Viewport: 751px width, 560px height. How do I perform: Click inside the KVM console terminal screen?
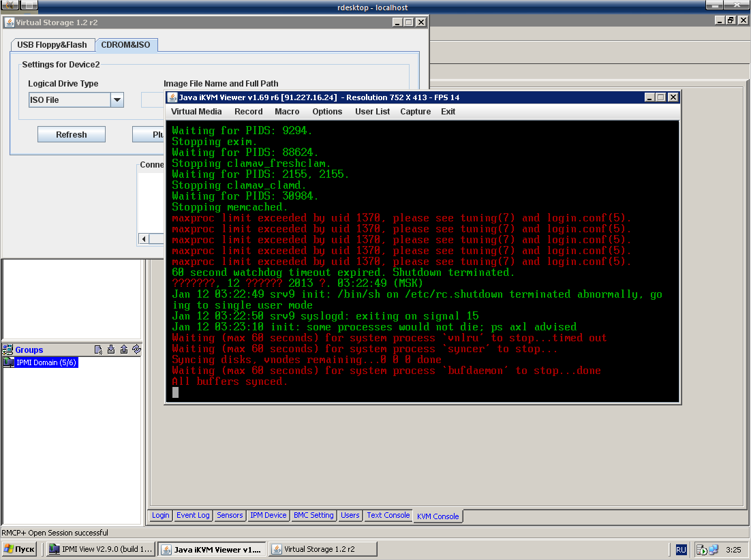[422, 261]
